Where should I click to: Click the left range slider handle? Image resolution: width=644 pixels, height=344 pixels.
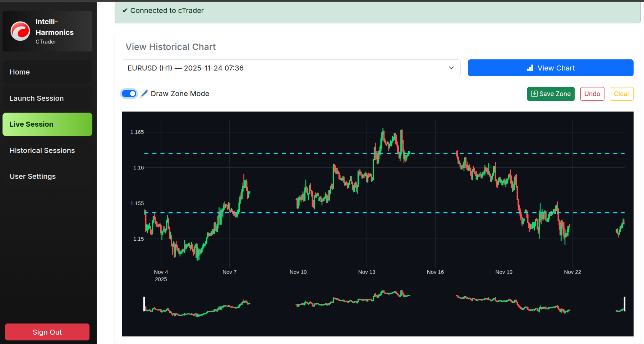144,304
